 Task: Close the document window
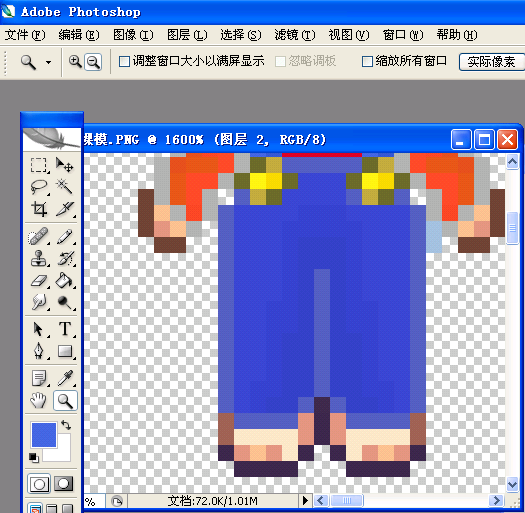tap(507, 139)
